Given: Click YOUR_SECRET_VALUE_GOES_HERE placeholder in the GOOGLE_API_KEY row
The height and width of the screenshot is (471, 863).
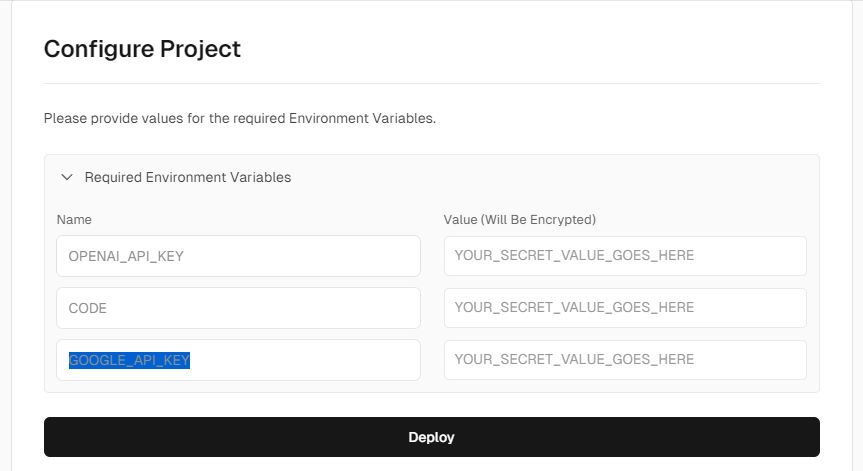Looking at the screenshot, I should click(574, 360).
